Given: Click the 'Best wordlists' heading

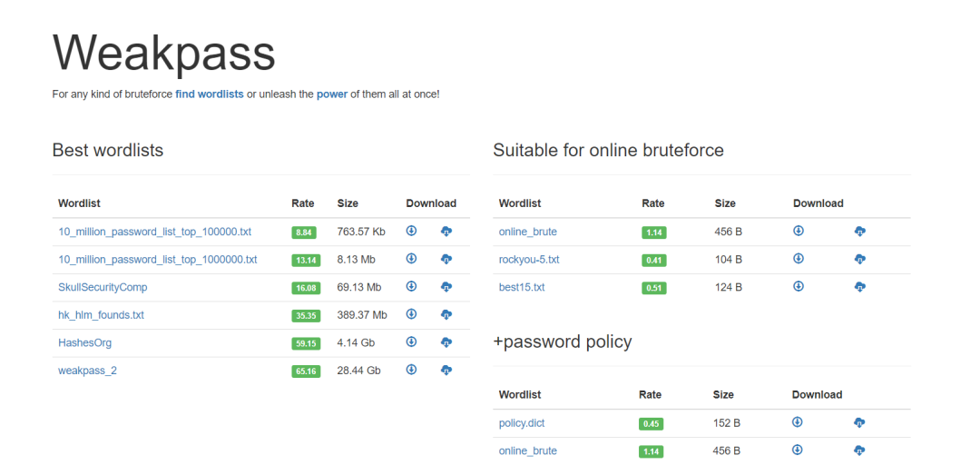Looking at the screenshot, I should click(x=107, y=150).
